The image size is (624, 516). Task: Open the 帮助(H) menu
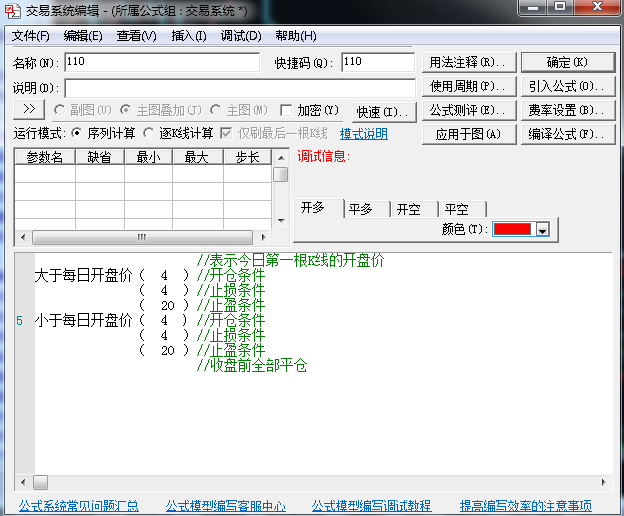pos(296,36)
